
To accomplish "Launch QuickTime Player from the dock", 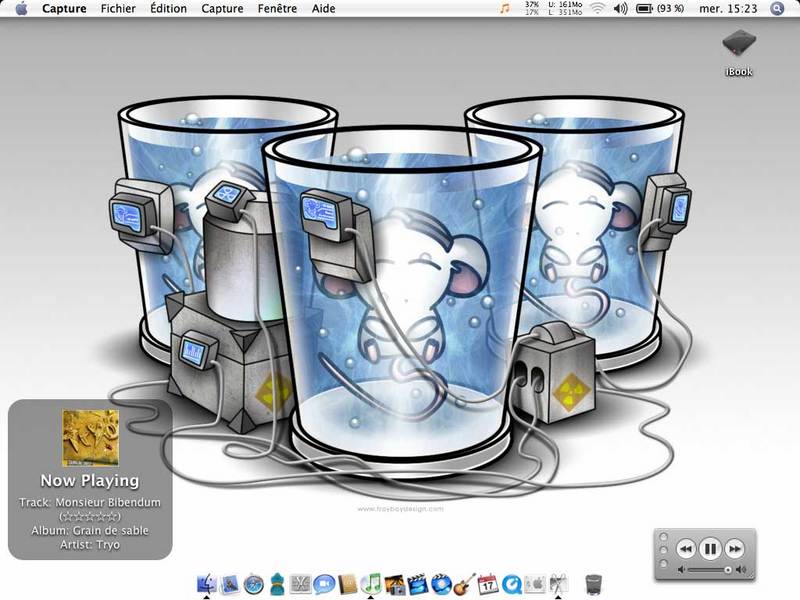I will coord(511,584).
